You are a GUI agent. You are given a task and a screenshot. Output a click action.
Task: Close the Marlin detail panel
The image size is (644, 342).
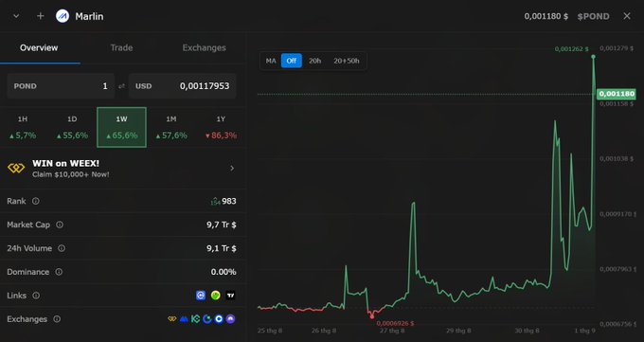coord(627,16)
